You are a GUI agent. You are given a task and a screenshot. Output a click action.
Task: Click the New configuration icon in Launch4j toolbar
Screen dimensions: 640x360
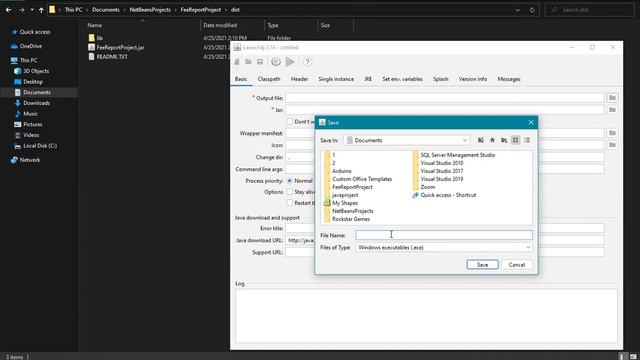click(x=237, y=62)
